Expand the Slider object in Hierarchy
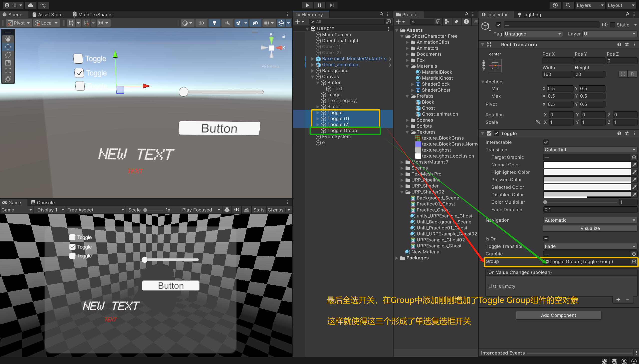This screenshot has height=364, width=639. 318,107
